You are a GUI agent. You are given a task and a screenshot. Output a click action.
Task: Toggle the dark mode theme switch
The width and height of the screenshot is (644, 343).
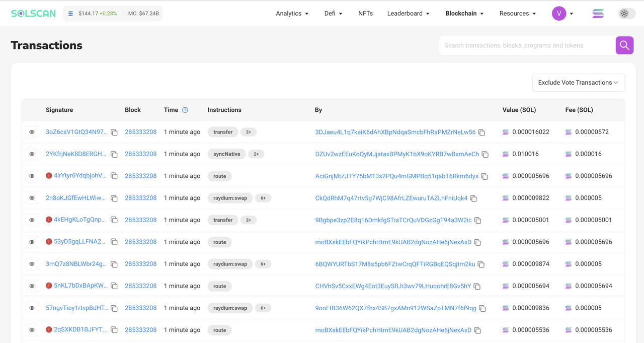[x=626, y=14]
